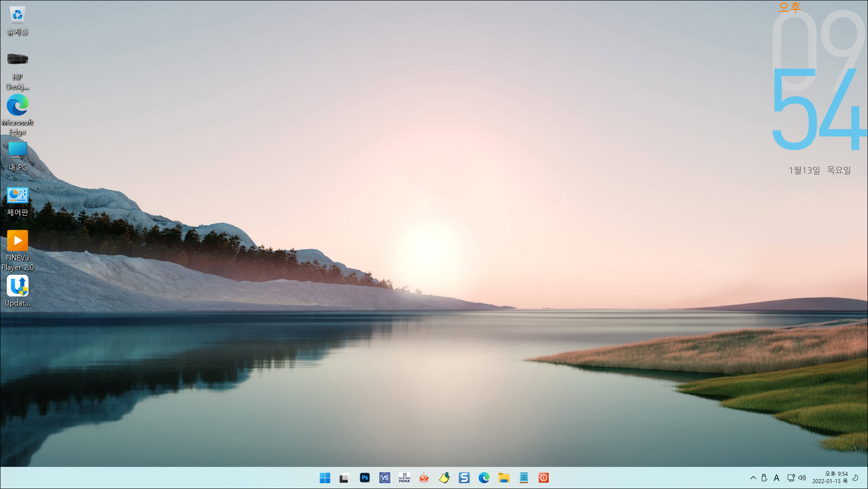Open the VS app taskbar icon

pos(384,478)
